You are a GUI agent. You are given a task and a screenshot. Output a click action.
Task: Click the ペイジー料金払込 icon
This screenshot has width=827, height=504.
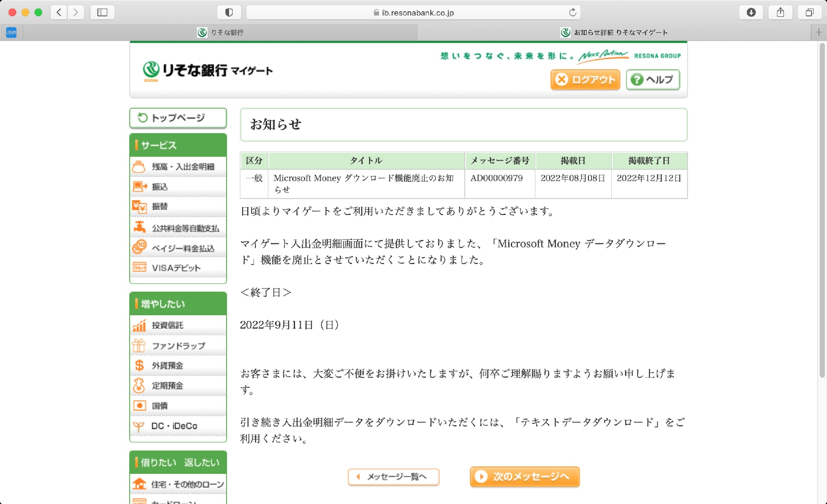[x=140, y=247]
